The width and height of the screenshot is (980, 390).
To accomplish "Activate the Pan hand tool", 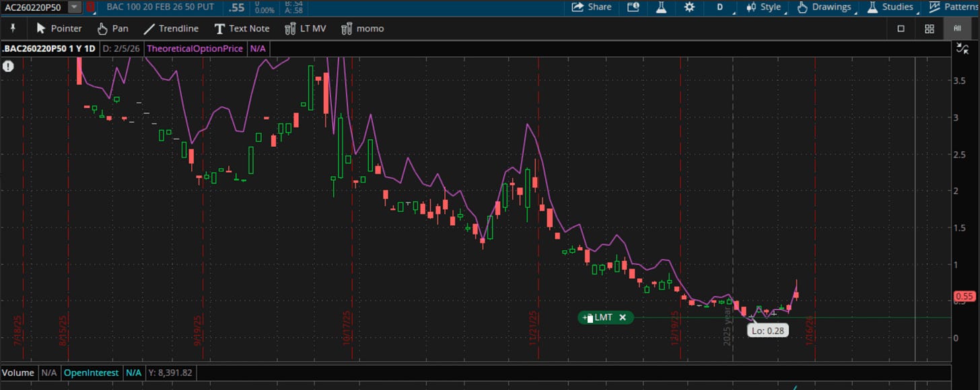I will [112, 28].
